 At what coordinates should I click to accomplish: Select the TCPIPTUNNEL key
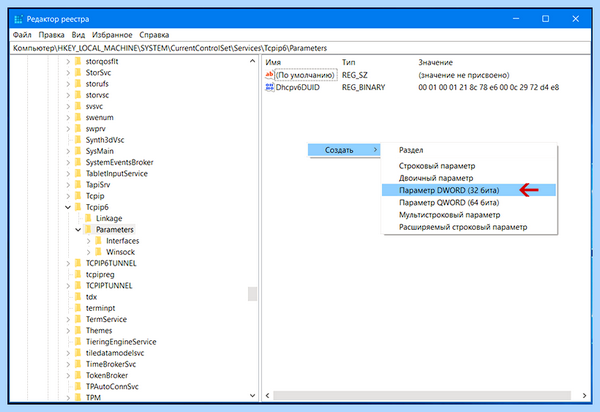pos(109,285)
